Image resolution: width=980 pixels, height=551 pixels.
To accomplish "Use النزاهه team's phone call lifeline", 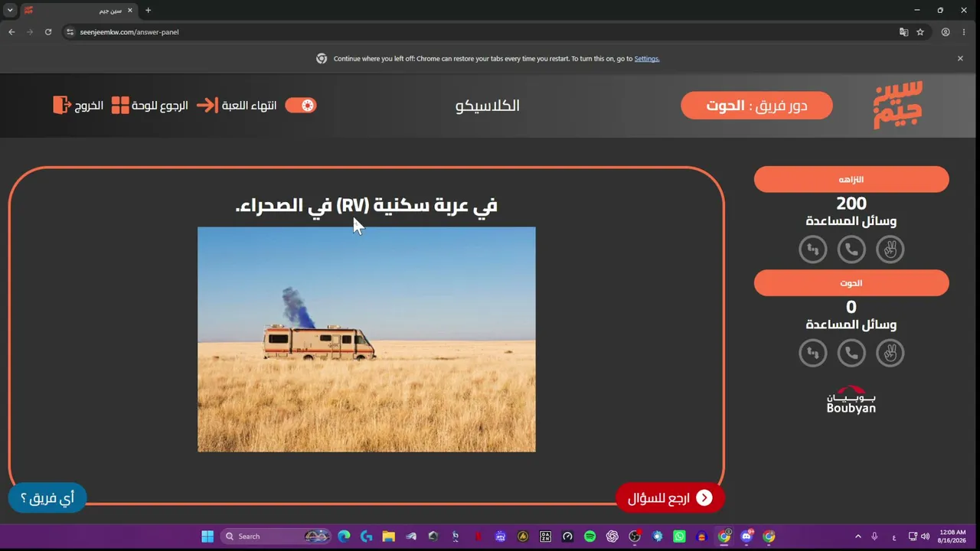I will point(851,249).
